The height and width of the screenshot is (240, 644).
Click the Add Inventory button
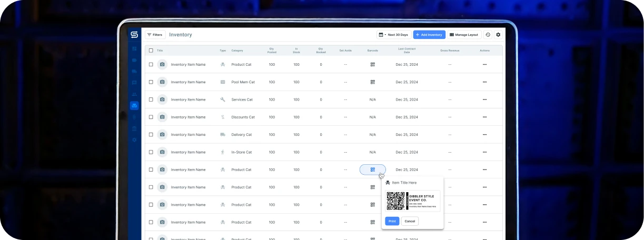(x=429, y=35)
